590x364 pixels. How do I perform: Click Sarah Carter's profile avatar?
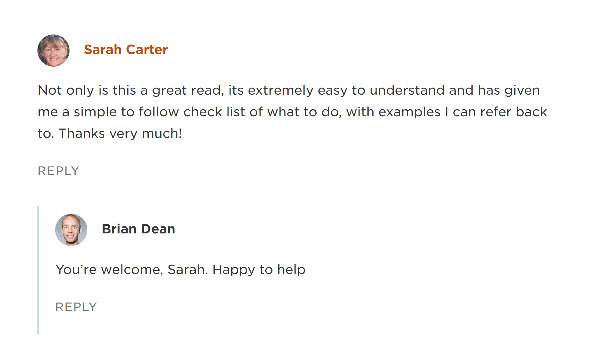point(53,51)
